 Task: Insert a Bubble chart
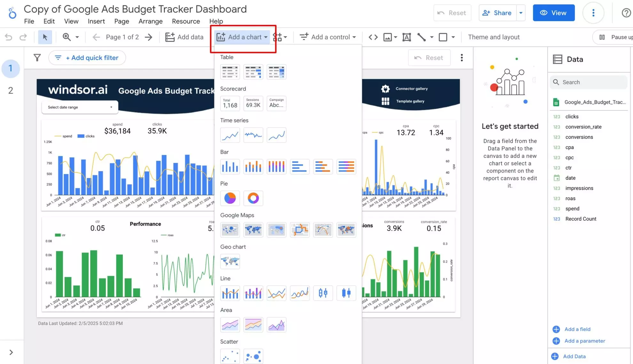(x=253, y=356)
